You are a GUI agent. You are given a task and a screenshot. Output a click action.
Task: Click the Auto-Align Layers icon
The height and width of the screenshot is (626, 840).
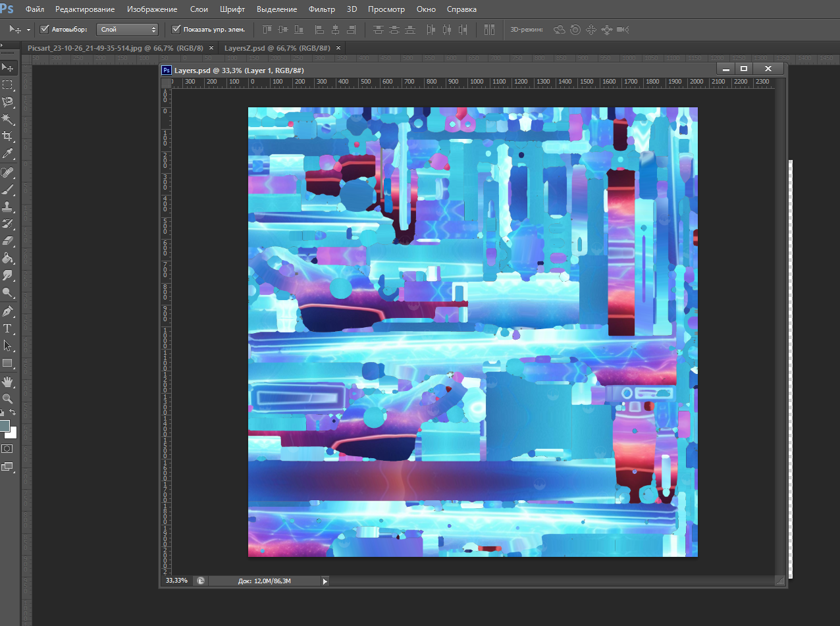489,30
